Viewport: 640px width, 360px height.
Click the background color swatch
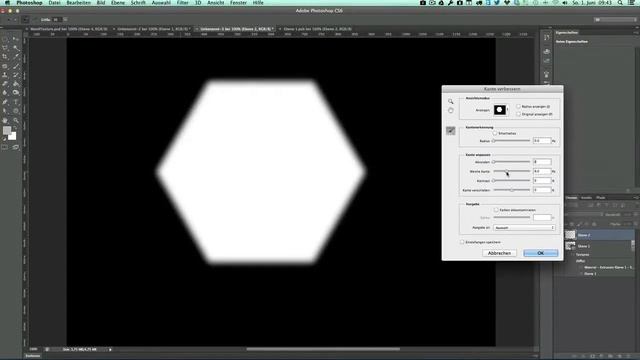coord(12,136)
